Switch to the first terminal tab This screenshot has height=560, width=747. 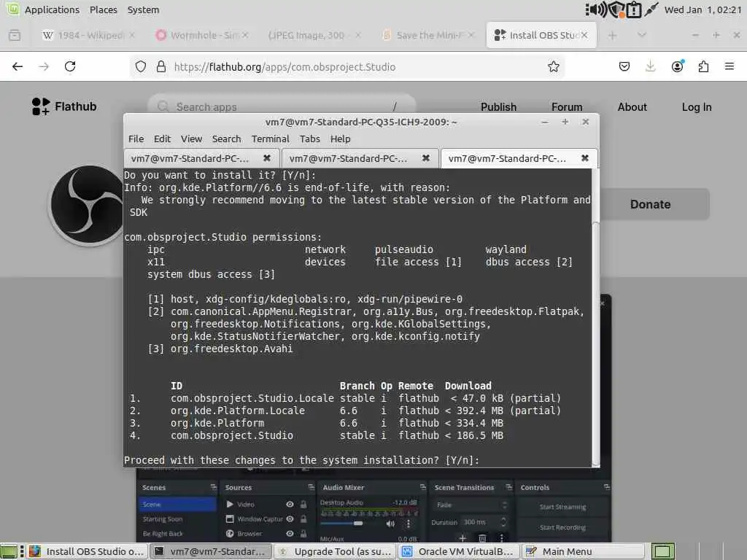coord(190,158)
